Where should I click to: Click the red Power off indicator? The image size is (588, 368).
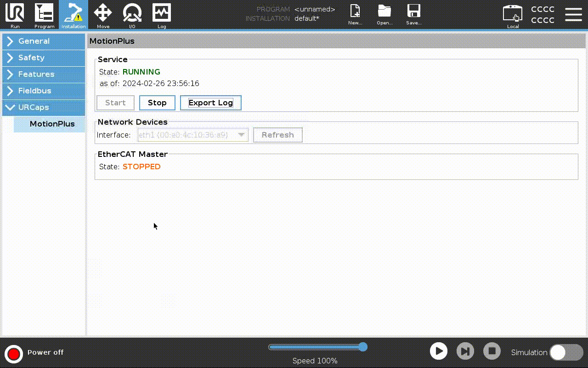[14, 354]
